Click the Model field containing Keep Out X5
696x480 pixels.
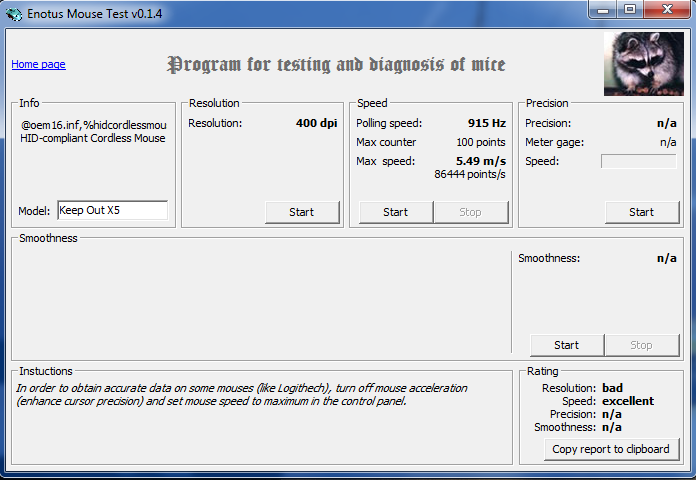point(113,210)
